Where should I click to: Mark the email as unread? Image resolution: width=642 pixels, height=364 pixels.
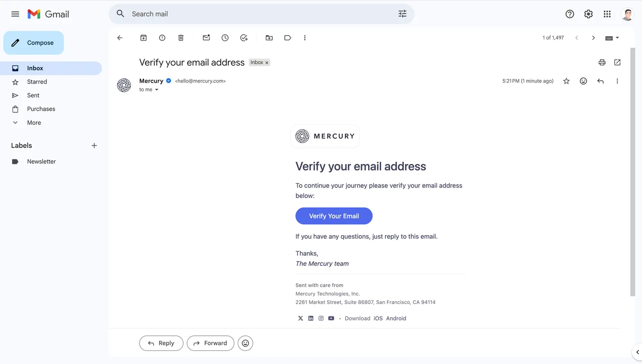tap(206, 38)
